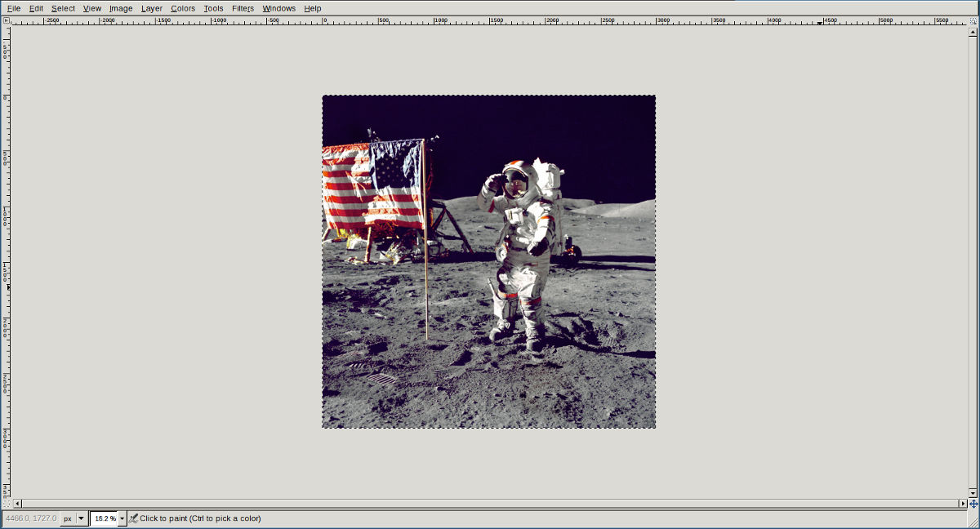Image resolution: width=980 pixels, height=529 pixels.
Task: Toggle the Quick Mask button
Action: click(7, 504)
